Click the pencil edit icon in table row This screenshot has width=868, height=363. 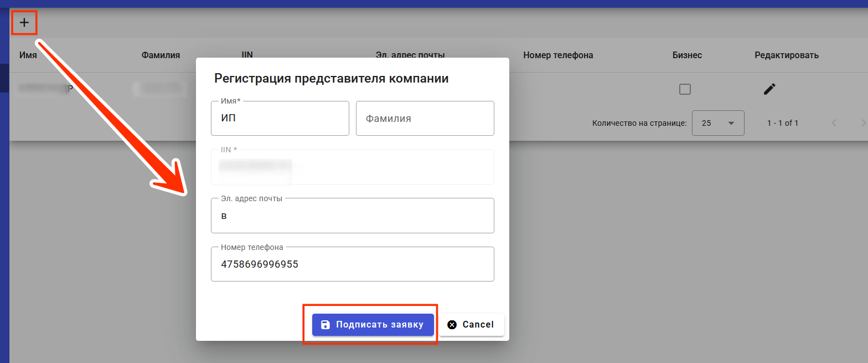(x=769, y=89)
